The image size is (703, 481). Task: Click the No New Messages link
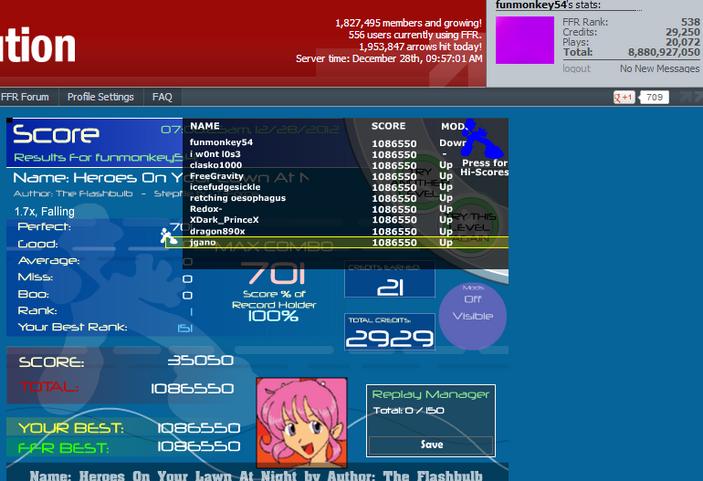[660, 69]
